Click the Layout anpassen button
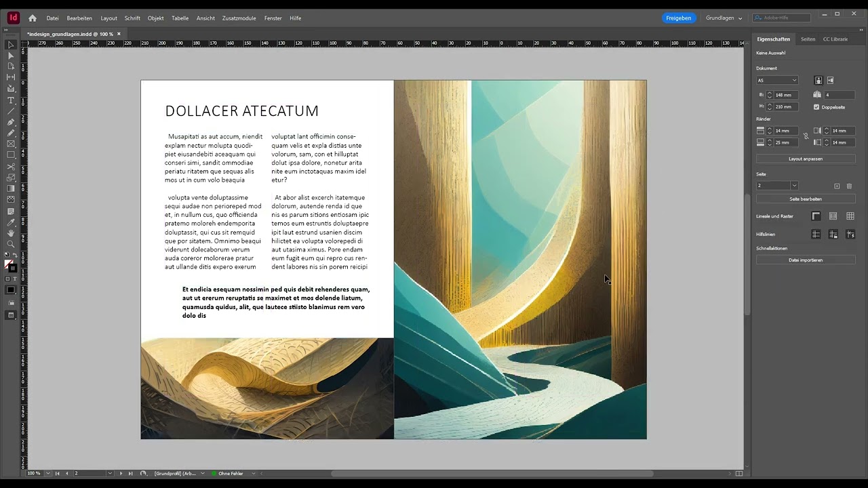This screenshot has height=488, width=868. [x=806, y=159]
